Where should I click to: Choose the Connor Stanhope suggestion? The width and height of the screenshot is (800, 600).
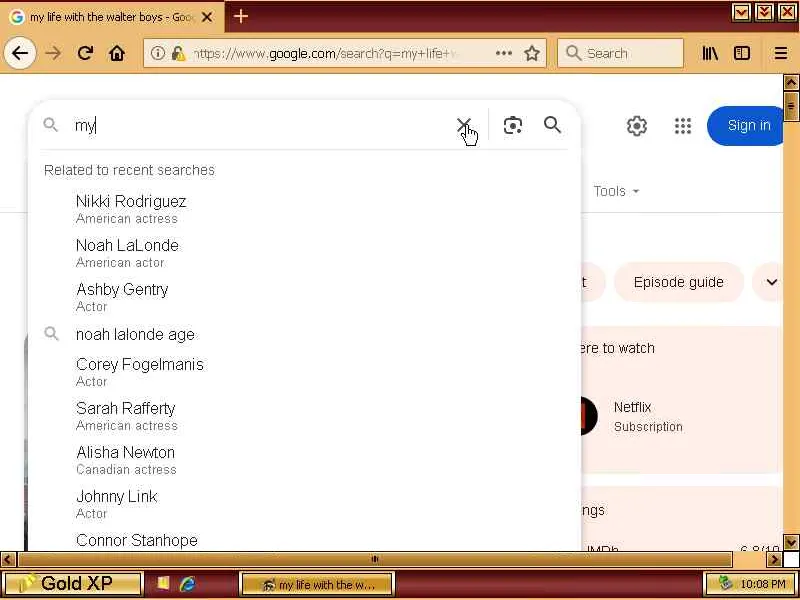(304, 540)
